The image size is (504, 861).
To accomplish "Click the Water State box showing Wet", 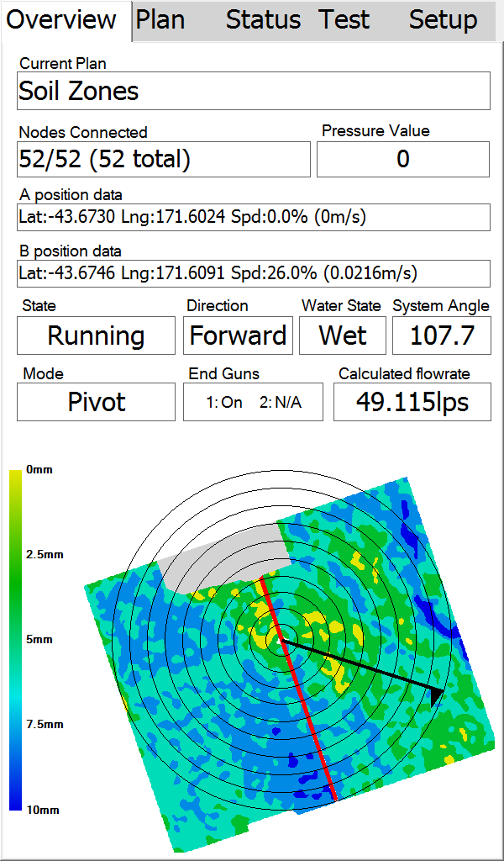I will coord(343,335).
